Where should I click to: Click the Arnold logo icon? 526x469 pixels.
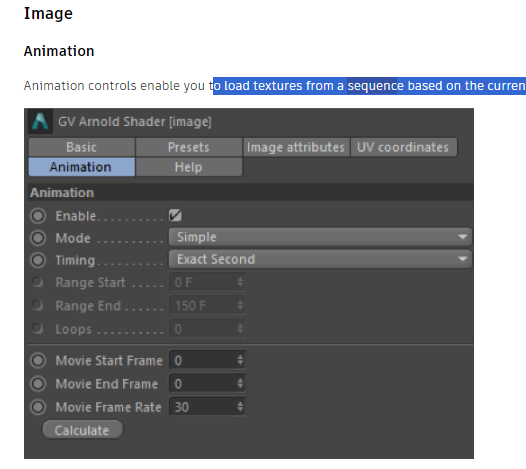[40, 121]
